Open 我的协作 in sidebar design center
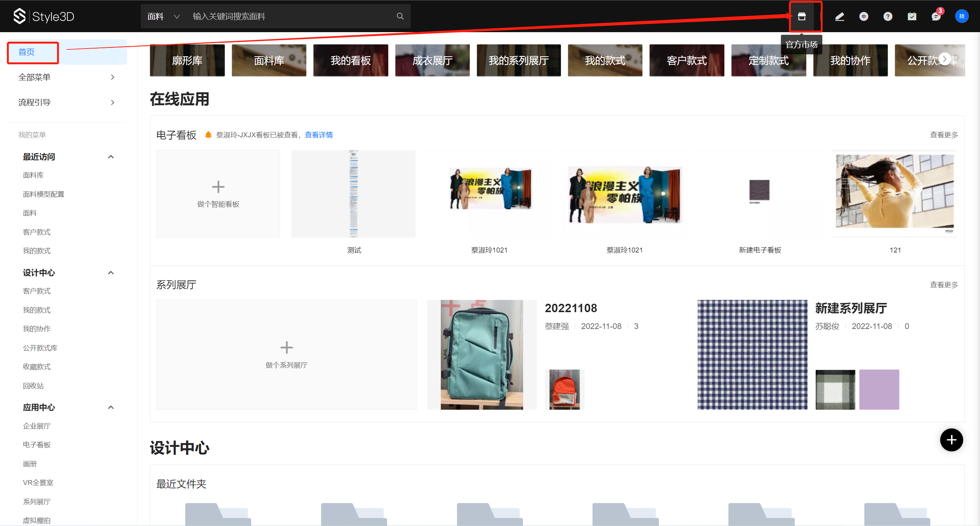 coord(37,329)
